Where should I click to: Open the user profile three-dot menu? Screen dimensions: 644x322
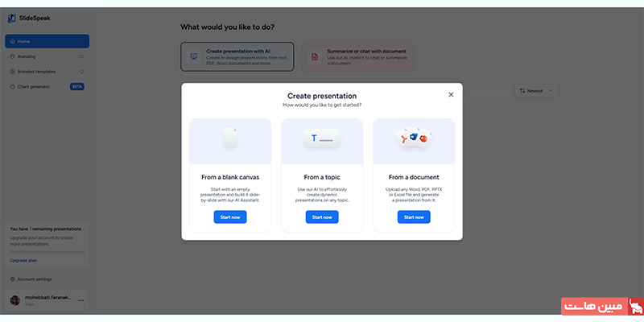point(81,299)
